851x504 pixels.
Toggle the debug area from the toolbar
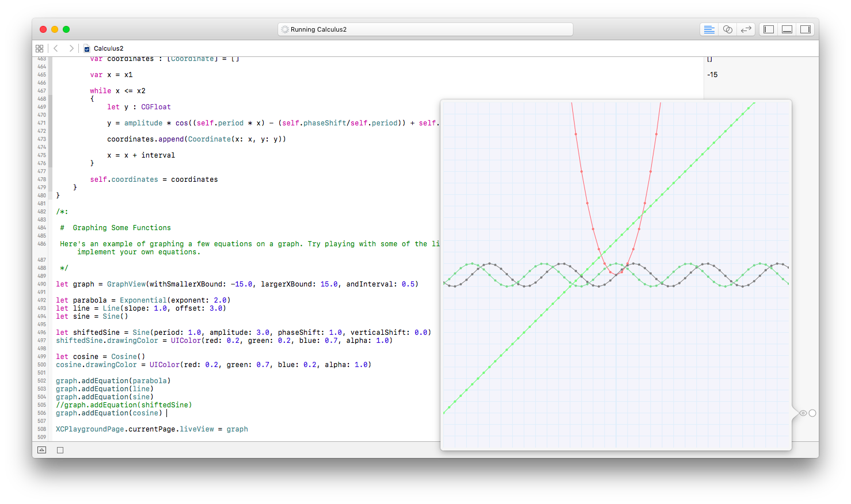[787, 29]
